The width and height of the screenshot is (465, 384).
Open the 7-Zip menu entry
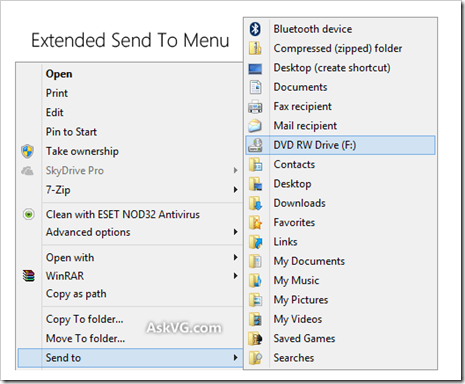58,190
